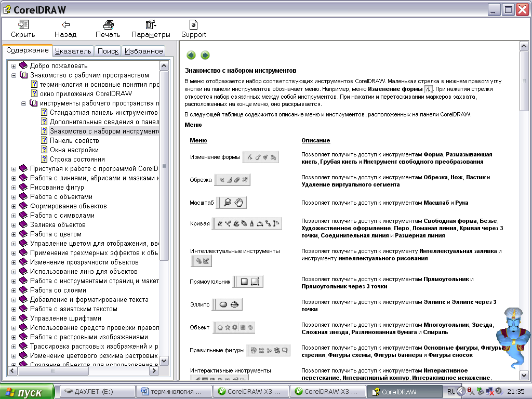The image size is (532, 399).
Task: Expand the Рисование фигур node
Action: pyautogui.click(x=14, y=188)
